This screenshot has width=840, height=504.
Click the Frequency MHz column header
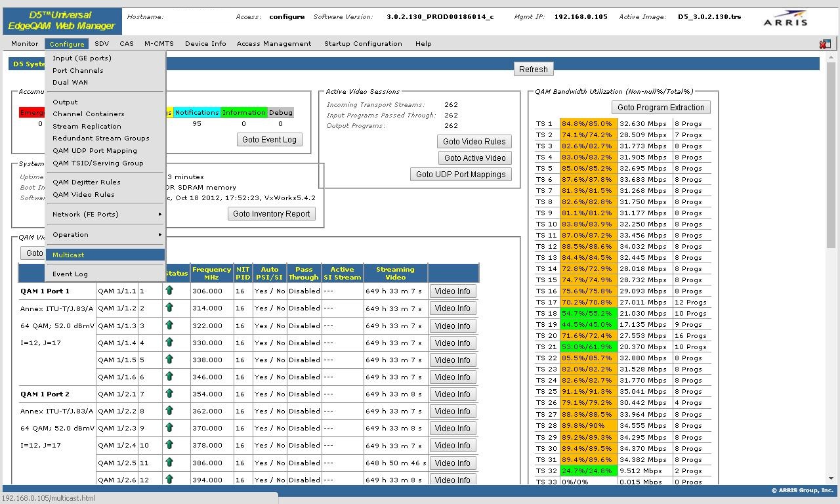pyautogui.click(x=211, y=273)
